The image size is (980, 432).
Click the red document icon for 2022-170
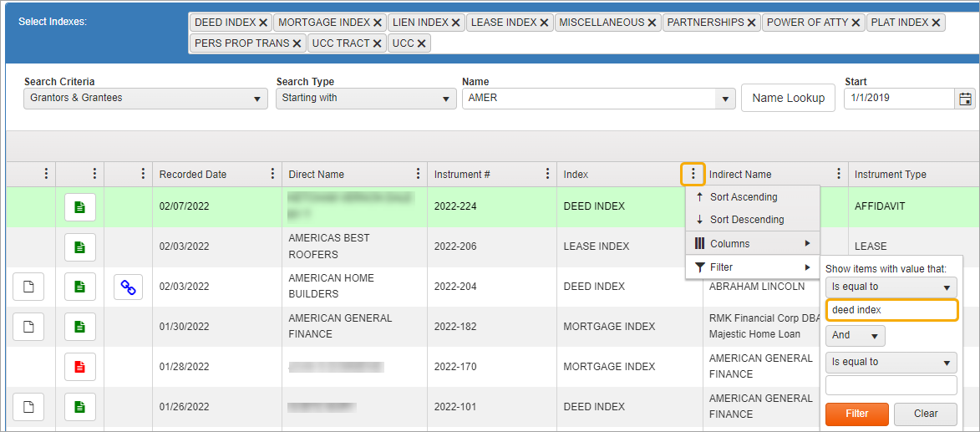coord(79,367)
